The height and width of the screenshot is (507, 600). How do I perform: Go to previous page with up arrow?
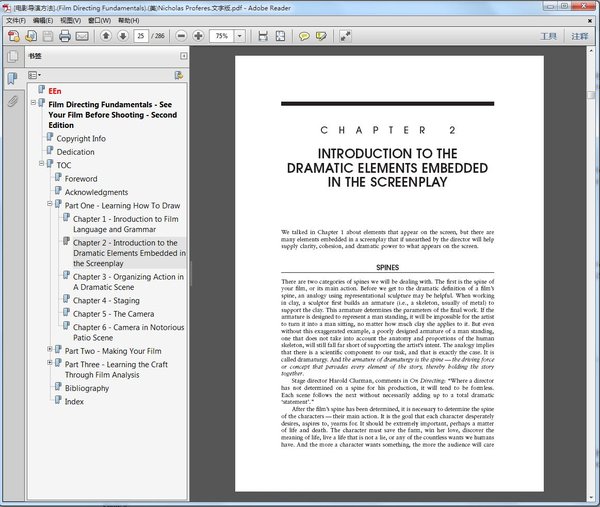[106, 36]
